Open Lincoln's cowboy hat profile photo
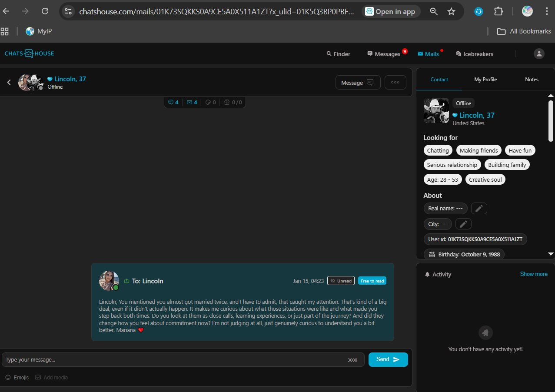 pos(436,111)
